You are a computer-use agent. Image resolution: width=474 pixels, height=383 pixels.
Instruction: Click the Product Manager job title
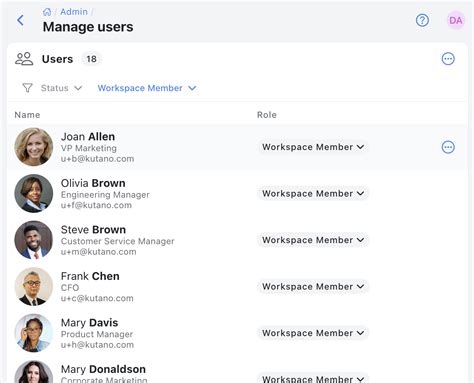[x=97, y=334]
